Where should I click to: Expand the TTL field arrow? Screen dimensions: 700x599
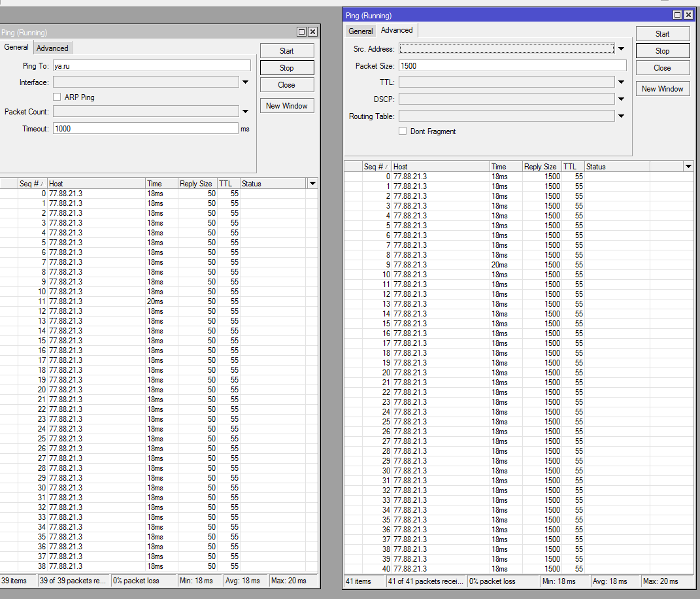click(x=621, y=82)
